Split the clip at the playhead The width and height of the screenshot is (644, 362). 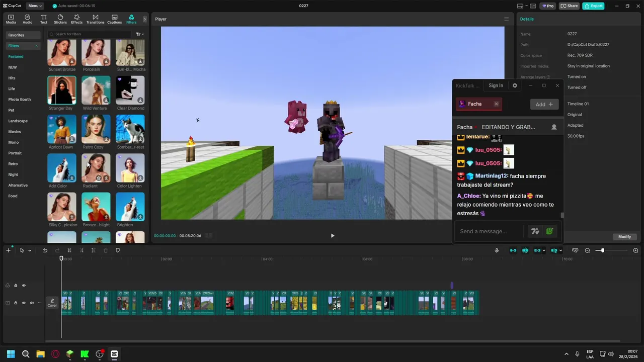69,250
